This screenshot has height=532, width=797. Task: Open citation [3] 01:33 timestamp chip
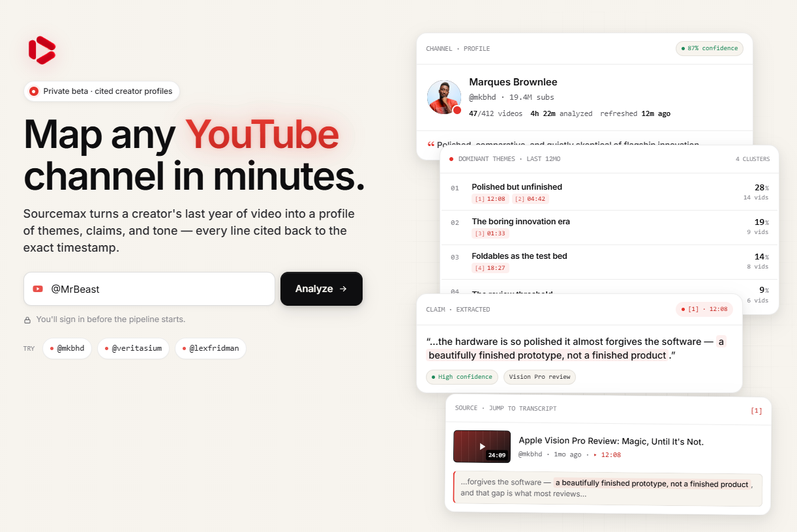[490, 233]
